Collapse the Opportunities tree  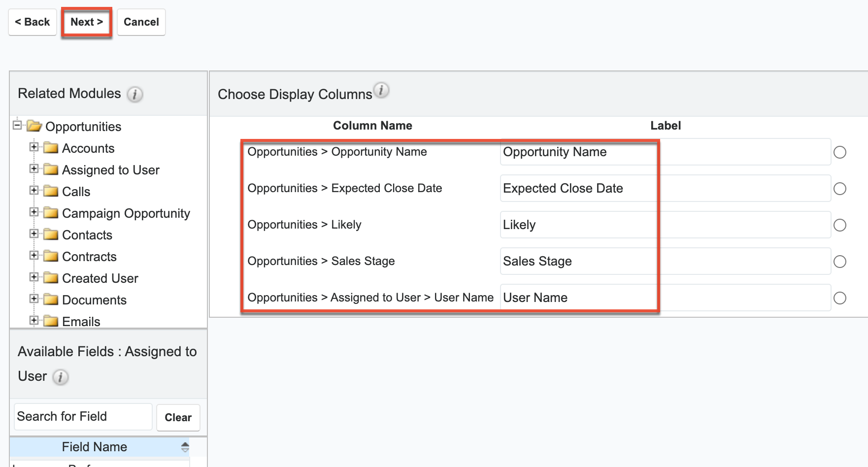pyautogui.click(x=16, y=126)
